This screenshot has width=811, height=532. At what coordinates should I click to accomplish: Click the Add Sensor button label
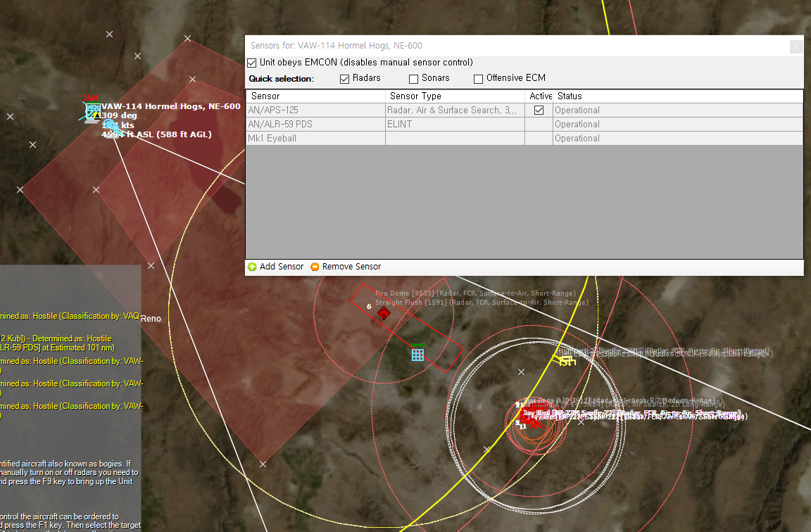coord(282,266)
